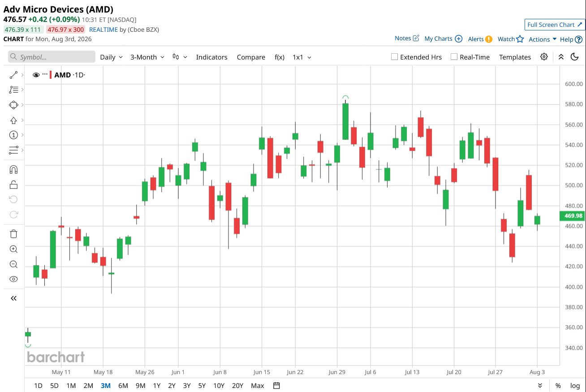
Task: Toggle the magnet snap tool
Action: [13, 170]
